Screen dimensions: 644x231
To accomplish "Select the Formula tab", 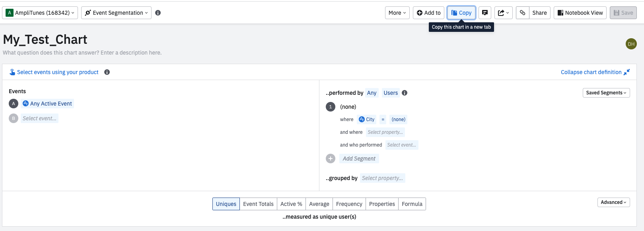I will [412, 204].
